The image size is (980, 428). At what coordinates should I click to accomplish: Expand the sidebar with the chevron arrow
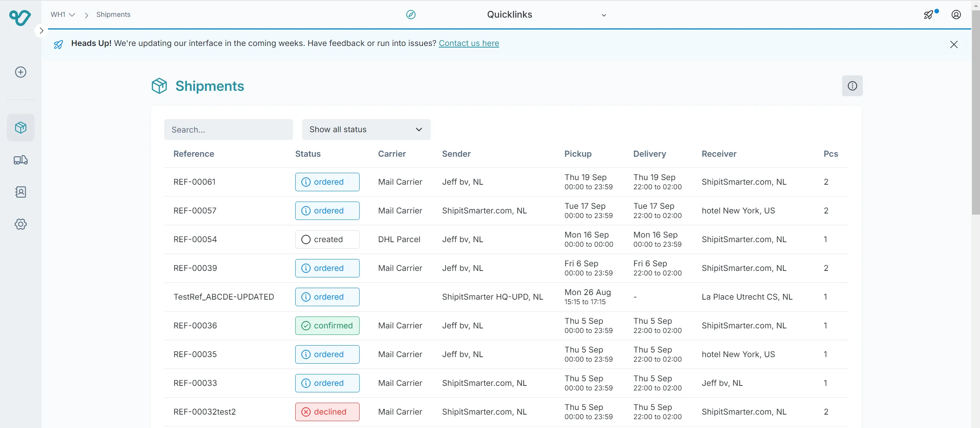(x=41, y=31)
